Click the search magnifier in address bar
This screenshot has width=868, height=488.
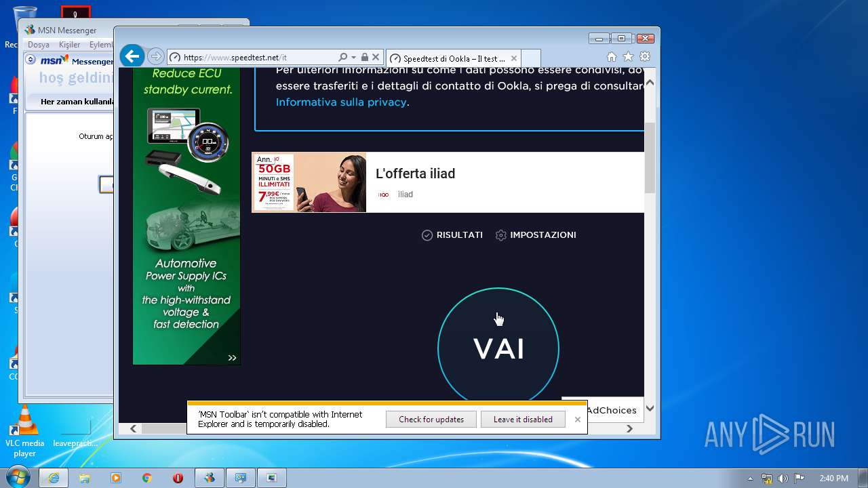[x=342, y=58]
